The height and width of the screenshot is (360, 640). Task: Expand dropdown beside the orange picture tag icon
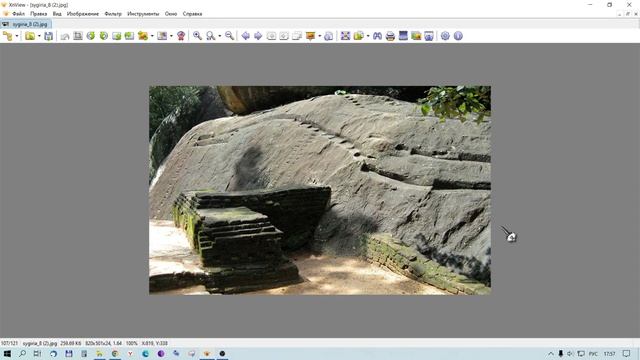pyautogui.click(x=320, y=36)
